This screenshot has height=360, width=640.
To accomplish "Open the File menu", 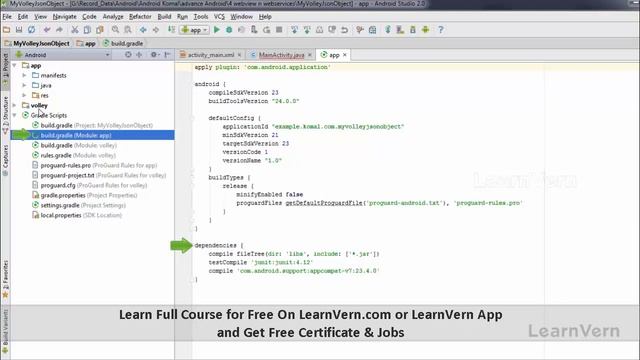I will pos(7,17).
